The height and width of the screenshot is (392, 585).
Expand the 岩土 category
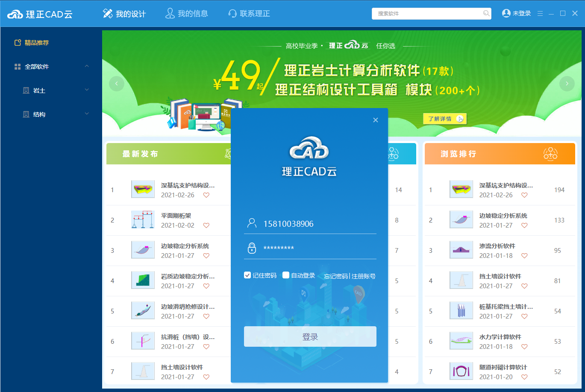pyautogui.click(x=87, y=90)
